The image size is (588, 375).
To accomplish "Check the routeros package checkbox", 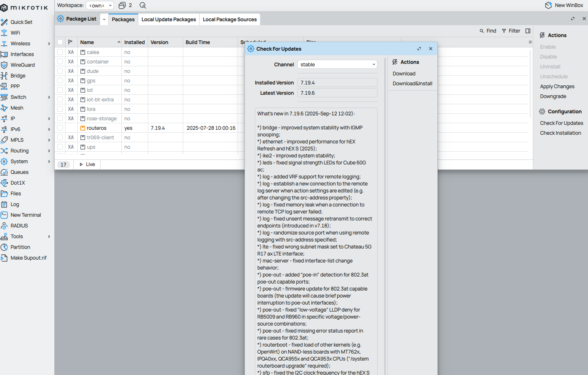I will (60, 128).
